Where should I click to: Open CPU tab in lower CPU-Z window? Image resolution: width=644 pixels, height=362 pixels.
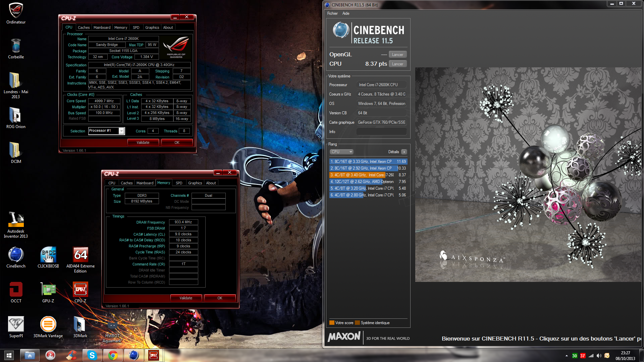click(x=112, y=183)
